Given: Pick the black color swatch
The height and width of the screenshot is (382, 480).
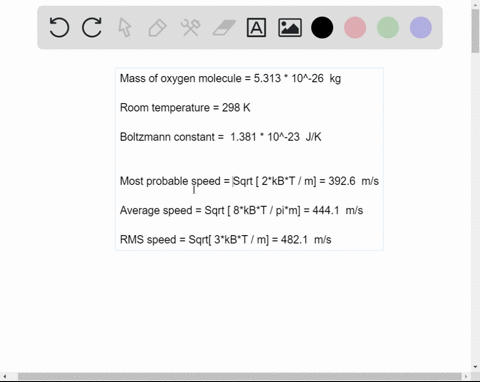Looking at the screenshot, I should pos(322,27).
